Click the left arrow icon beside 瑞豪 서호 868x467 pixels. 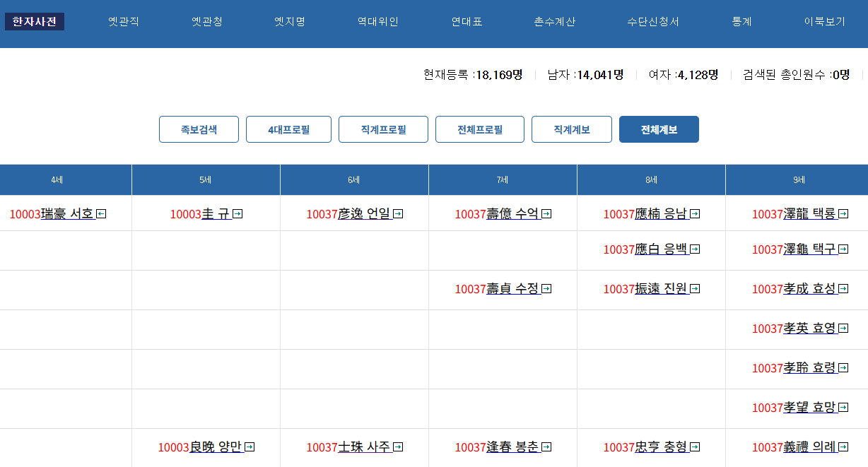pyautogui.click(x=101, y=214)
